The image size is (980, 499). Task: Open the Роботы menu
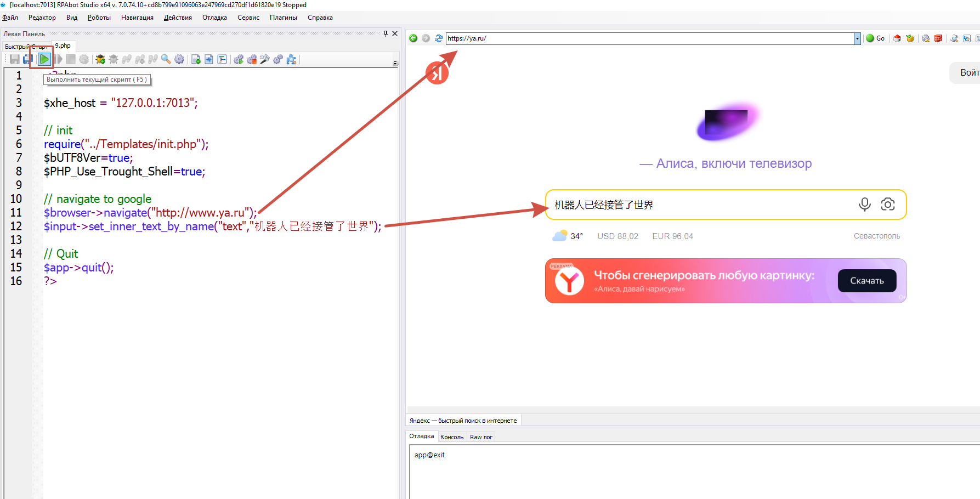99,18
